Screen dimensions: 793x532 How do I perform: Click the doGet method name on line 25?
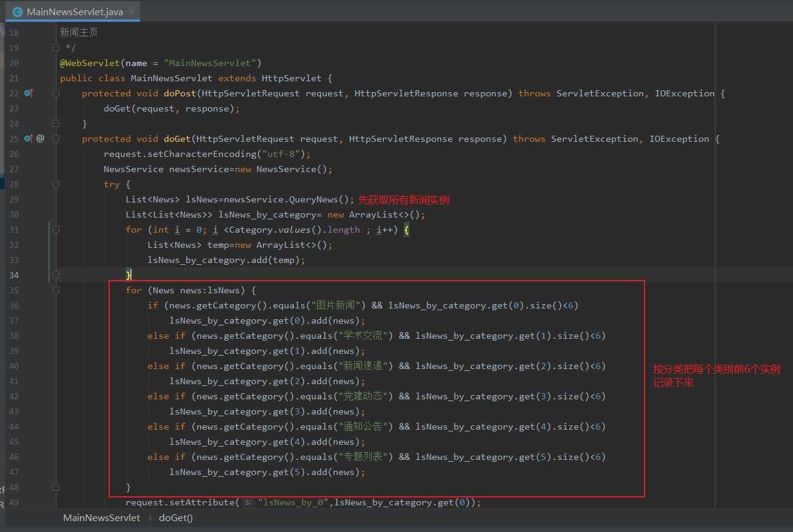178,139
